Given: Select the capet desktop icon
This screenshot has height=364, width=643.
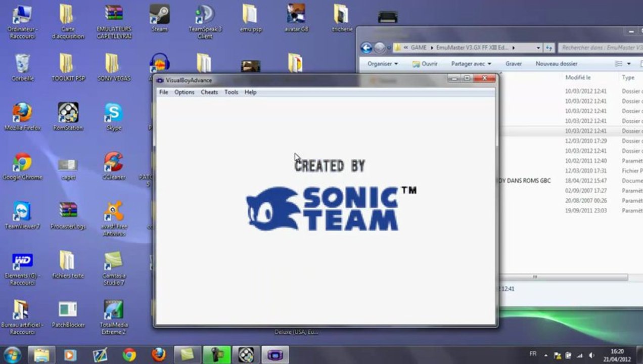Looking at the screenshot, I should (x=68, y=168).
